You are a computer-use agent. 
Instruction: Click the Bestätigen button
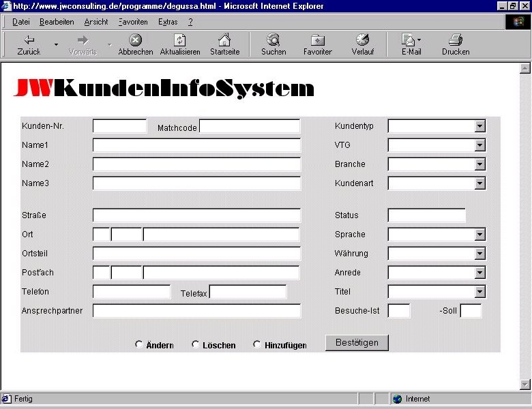tap(357, 343)
